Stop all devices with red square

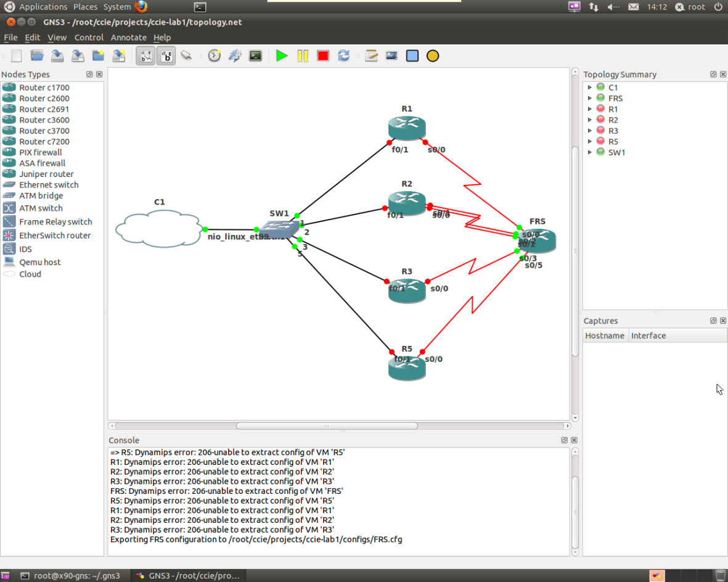(323, 55)
